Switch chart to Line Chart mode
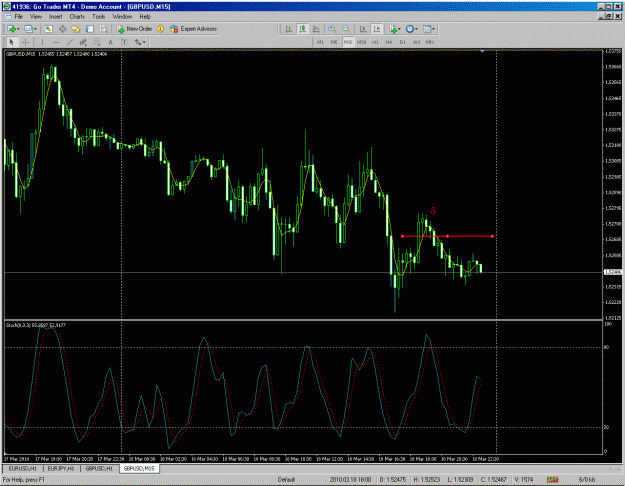The height and width of the screenshot is (486, 625). (x=316, y=29)
